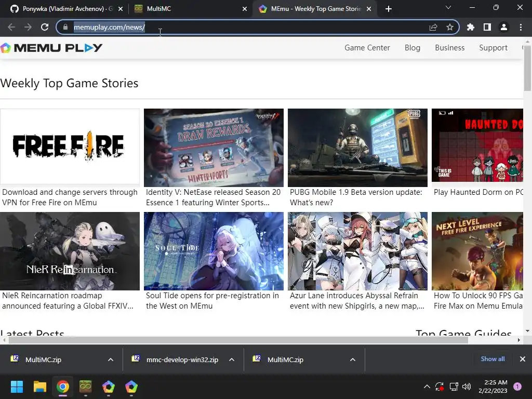This screenshot has height=399, width=532.
Task: Close the MultiMC browser tab
Action: click(245, 9)
